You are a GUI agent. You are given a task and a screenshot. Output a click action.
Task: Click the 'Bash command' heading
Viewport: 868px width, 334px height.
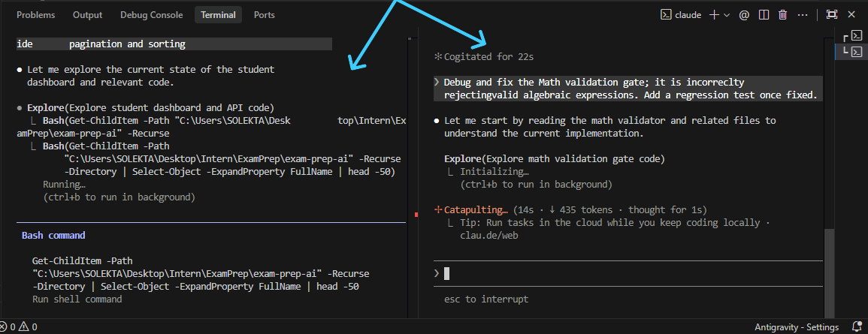pyautogui.click(x=53, y=235)
